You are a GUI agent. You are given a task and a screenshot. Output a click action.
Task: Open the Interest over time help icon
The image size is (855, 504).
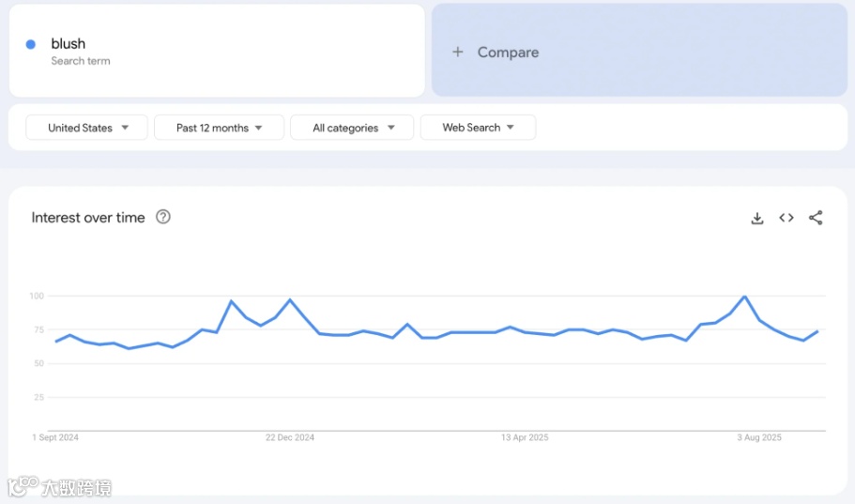(x=163, y=217)
